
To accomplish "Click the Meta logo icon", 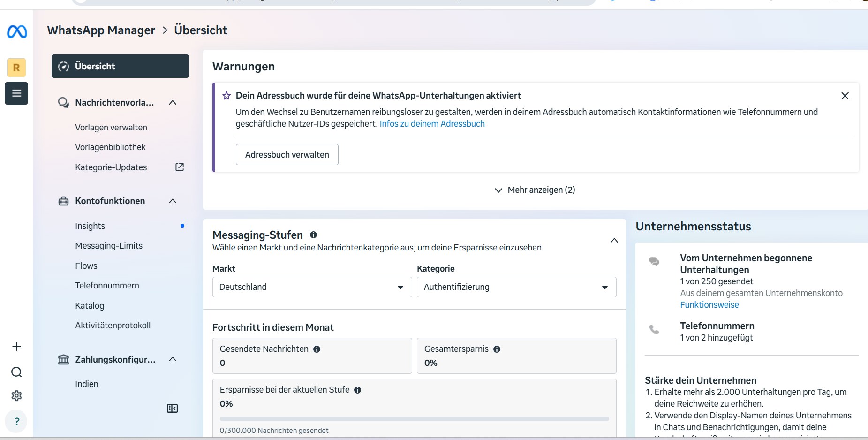I will tap(17, 31).
